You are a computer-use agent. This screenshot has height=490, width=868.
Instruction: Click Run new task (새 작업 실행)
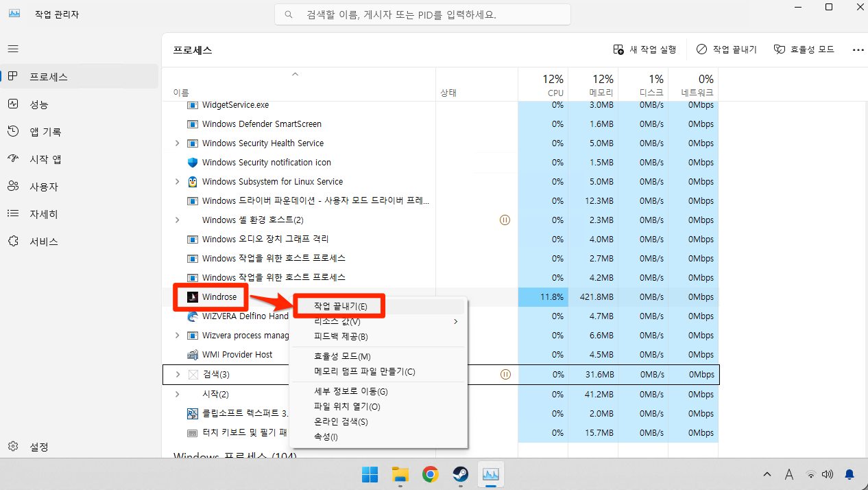click(644, 49)
